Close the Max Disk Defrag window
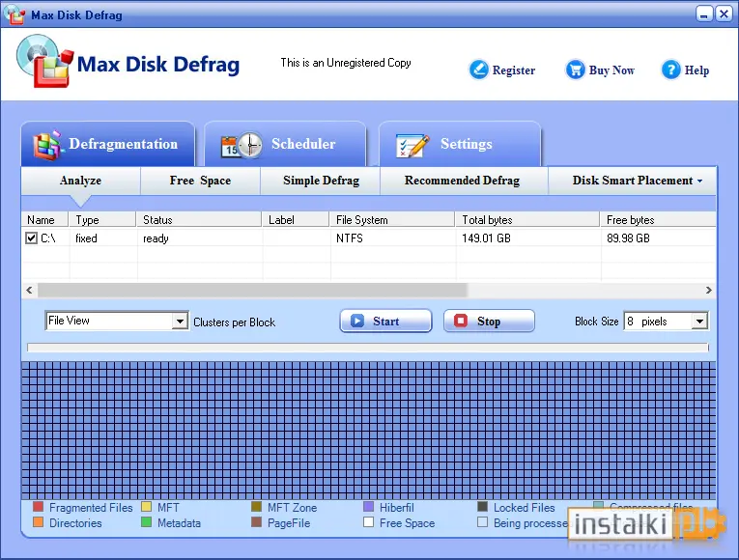 (x=724, y=14)
